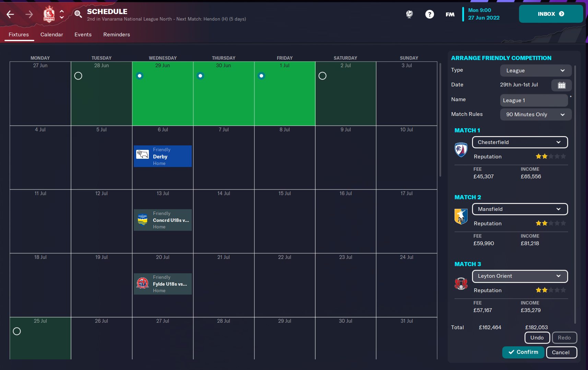Open the Leyton Orient opponent dropdown
Image resolution: width=588 pixels, height=370 pixels.
(x=520, y=276)
